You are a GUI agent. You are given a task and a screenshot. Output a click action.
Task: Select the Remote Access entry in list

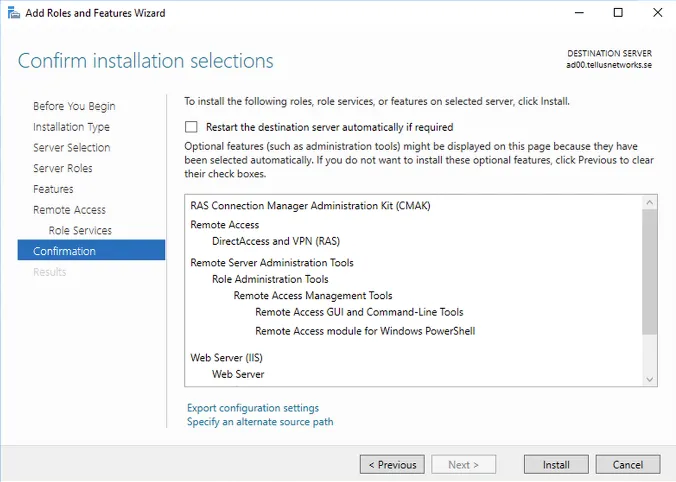225,225
